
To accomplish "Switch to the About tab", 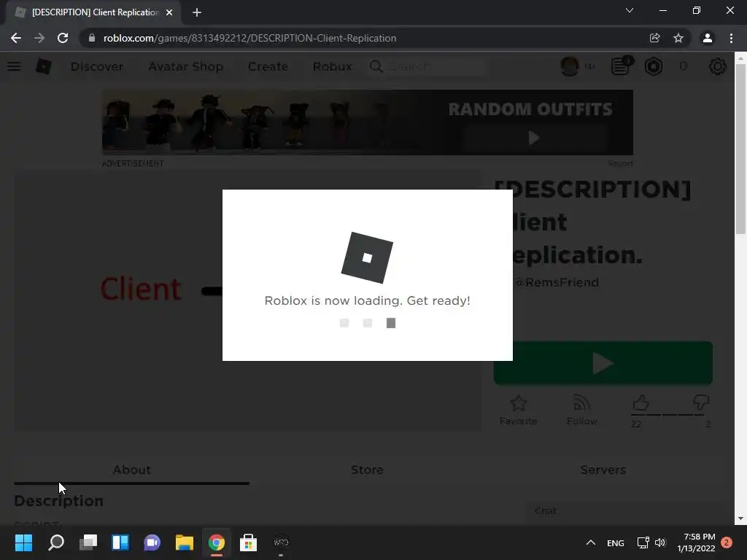I will pos(131,470).
